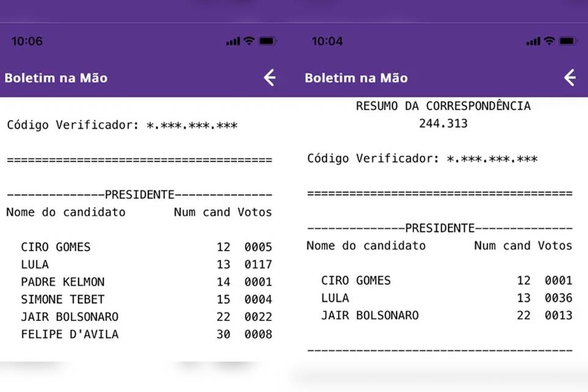
Task: Click the 244.313 correspondence number
Action: pyautogui.click(x=443, y=124)
